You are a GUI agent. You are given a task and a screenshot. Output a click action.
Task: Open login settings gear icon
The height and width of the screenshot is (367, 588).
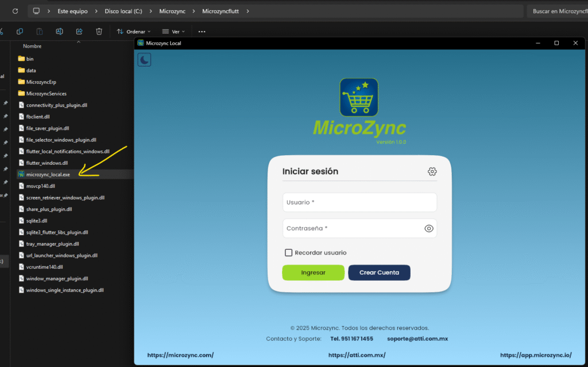(432, 171)
